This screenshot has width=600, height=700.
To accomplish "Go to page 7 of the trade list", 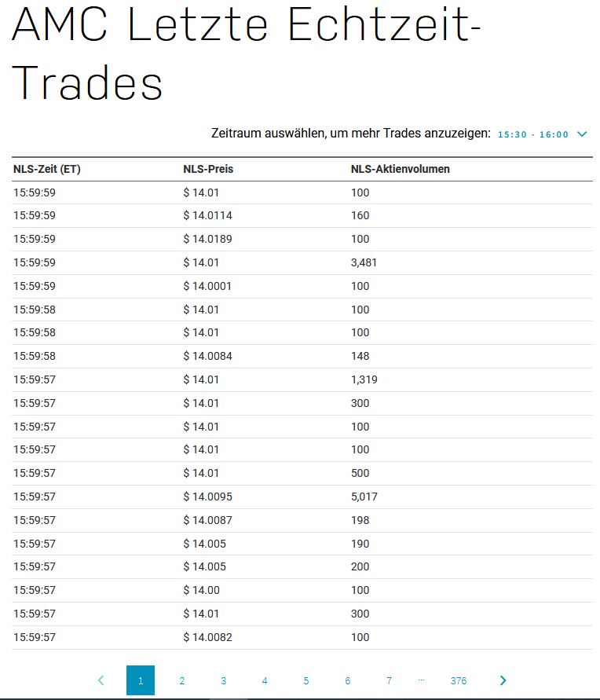I will pyautogui.click(x=389, y=680).
